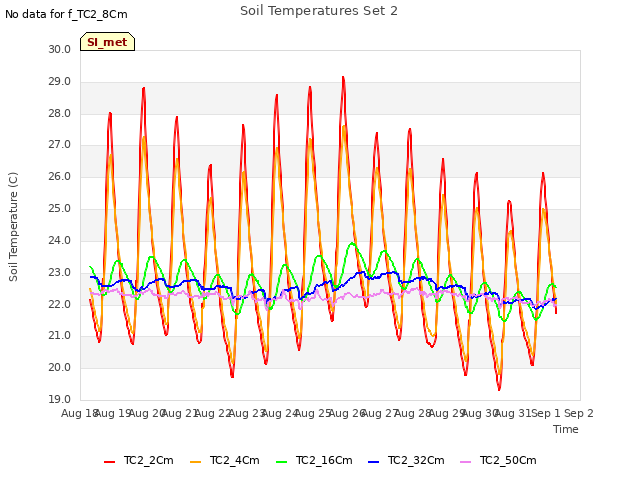
Task: Click the 28.0 y-axis tick label
Action: coord(60,113)
